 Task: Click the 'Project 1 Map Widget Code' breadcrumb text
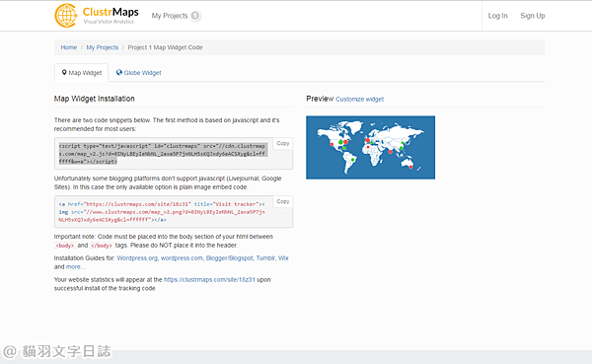point(165,47)
